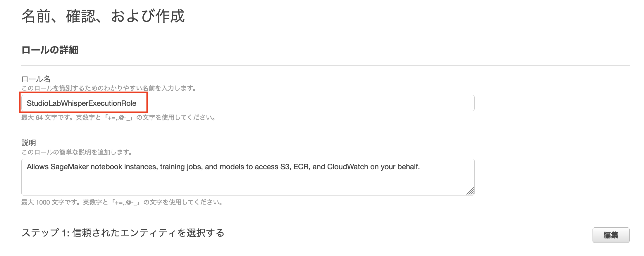Click the StudioLabWhisperExecutionRole text in the field
Screen dimensions: 644x256
(x=82, y=103)
